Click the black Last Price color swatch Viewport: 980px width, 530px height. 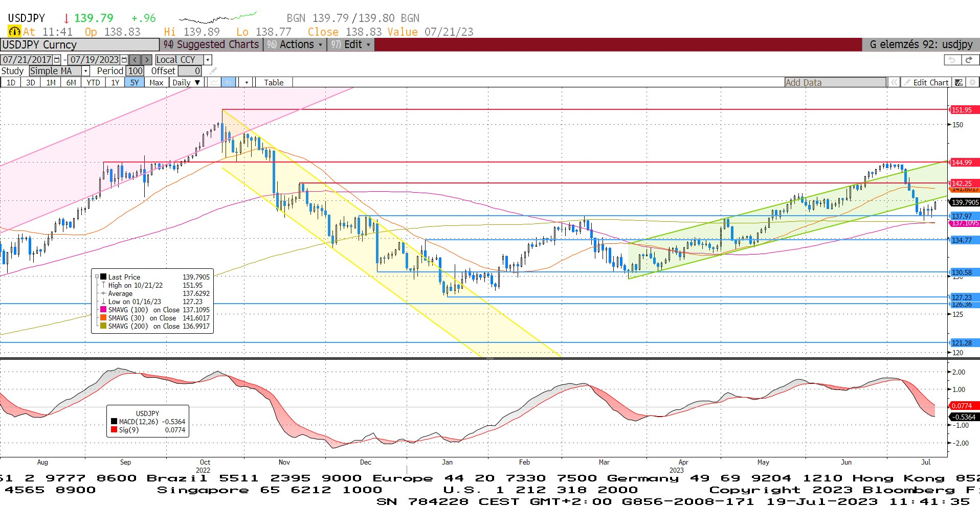(103, 276)
